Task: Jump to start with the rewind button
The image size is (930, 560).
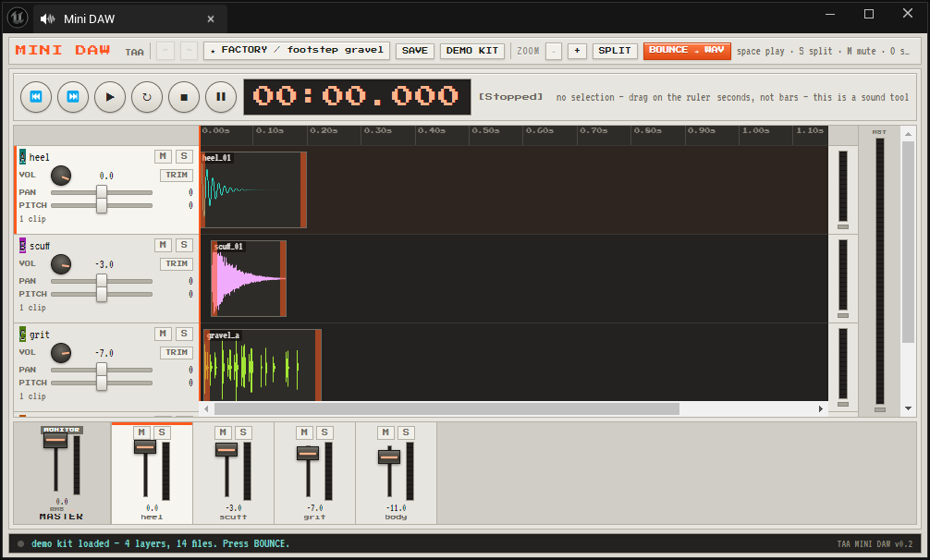Action: coord(35,97)
